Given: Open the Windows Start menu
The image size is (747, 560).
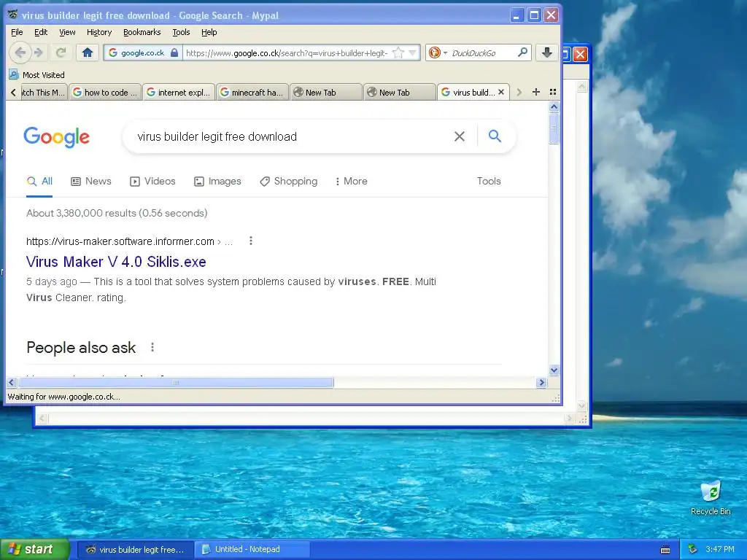Looking at the screenshot, I should 34,549.
